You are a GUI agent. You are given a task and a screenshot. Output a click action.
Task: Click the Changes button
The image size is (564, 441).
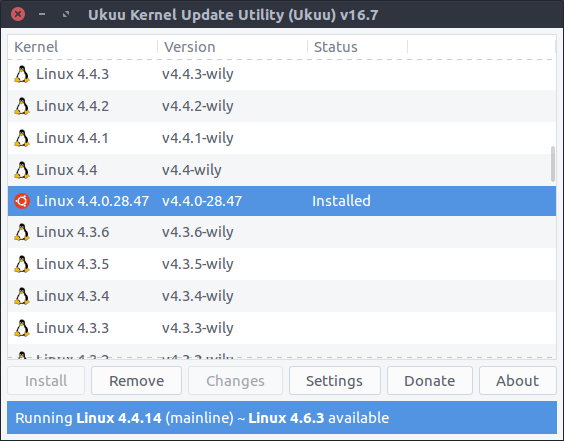[x=235, y=381]
